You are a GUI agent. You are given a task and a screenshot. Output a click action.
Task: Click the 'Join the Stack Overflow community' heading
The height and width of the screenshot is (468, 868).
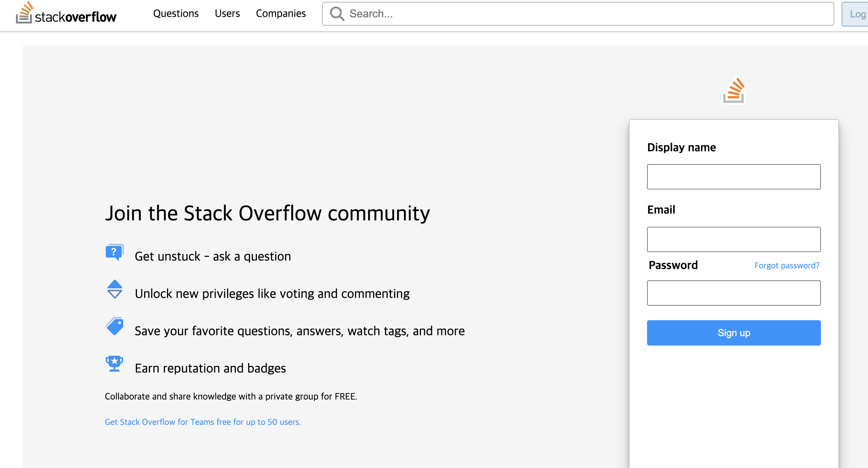click(267, 213)
